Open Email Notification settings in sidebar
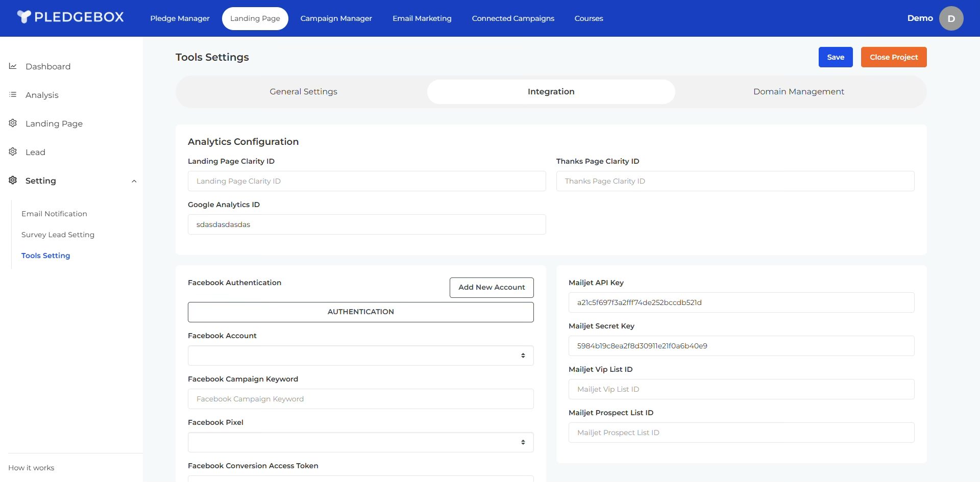980x482 pixels. [x=54, y=214]
